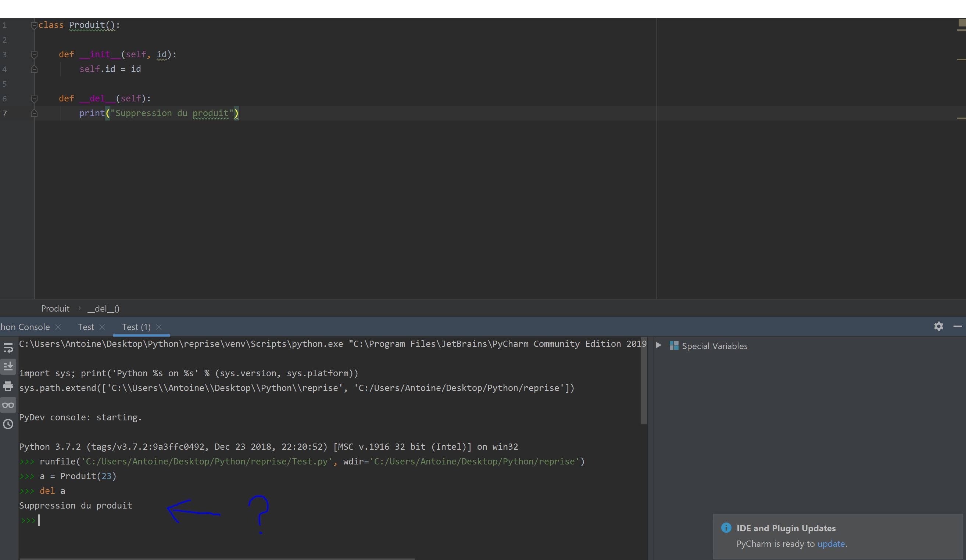Click the python.exe path line in the console

(x=333, y=344)
